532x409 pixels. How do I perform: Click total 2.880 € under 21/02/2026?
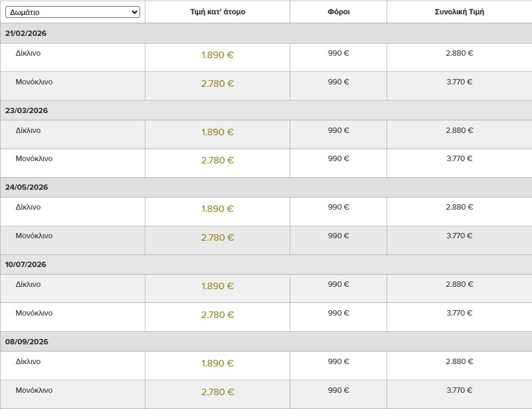pyautogui.click(x=459, y=53)
